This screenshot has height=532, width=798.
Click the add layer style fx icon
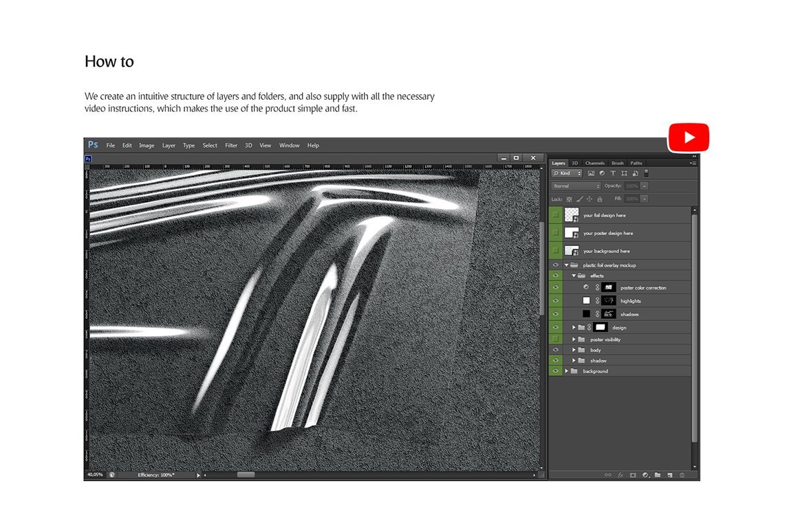(x=620, y=475)
